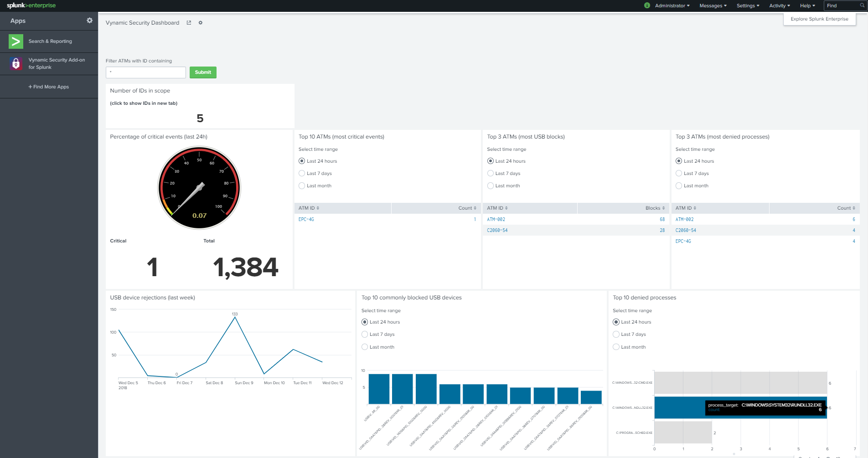
Task: Select Last month for Top 10 denied processes
Action: pyautogui.click(x=616, y=347)
